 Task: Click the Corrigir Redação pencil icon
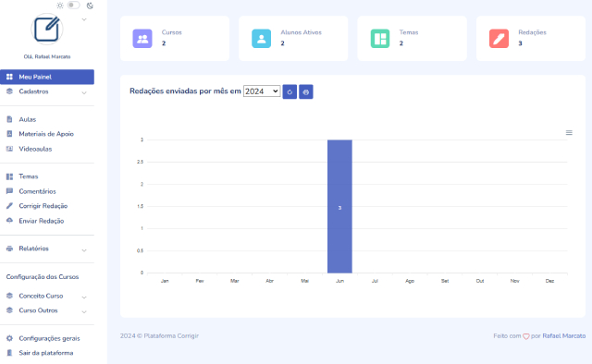(9, 206)
